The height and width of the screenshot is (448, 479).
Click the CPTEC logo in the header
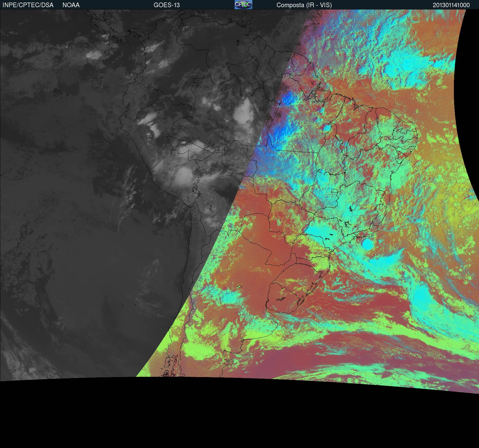tap(243, 5)
